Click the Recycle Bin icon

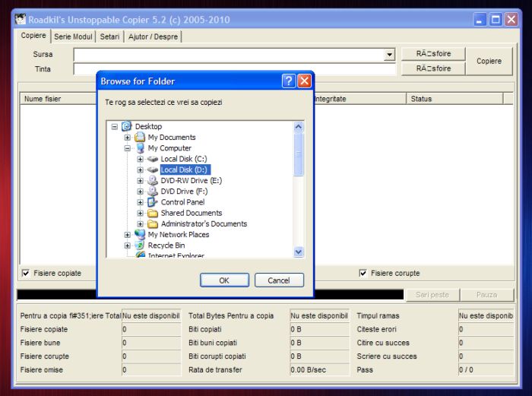140,246
